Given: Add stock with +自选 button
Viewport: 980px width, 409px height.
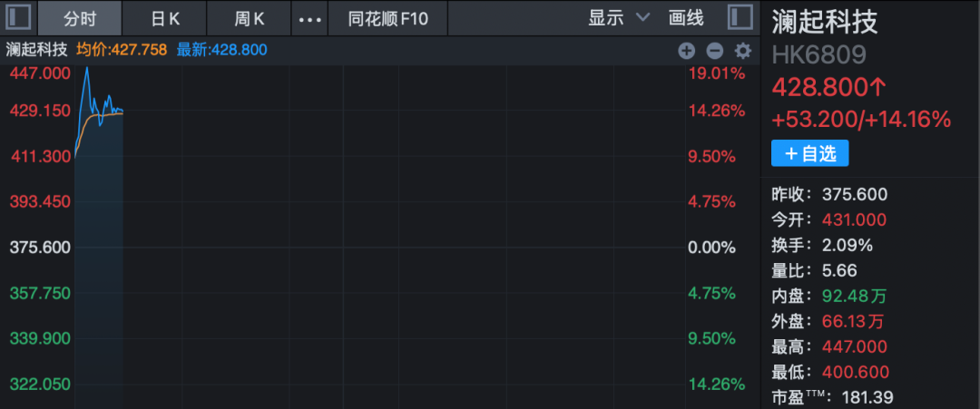Looking at the screenshot, I should [810, 153].
